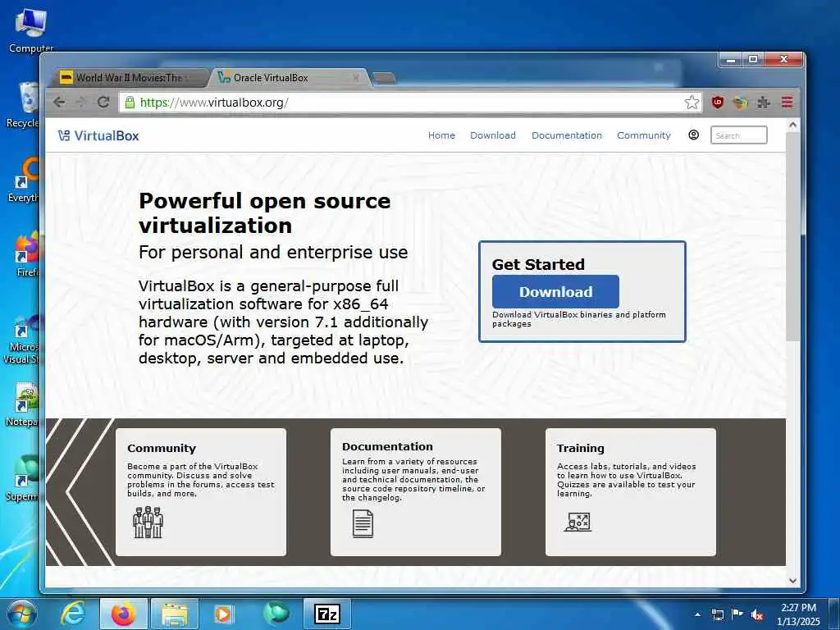840x630 pixels.
Task: Click the Community card heading
Action: [162, 449]
